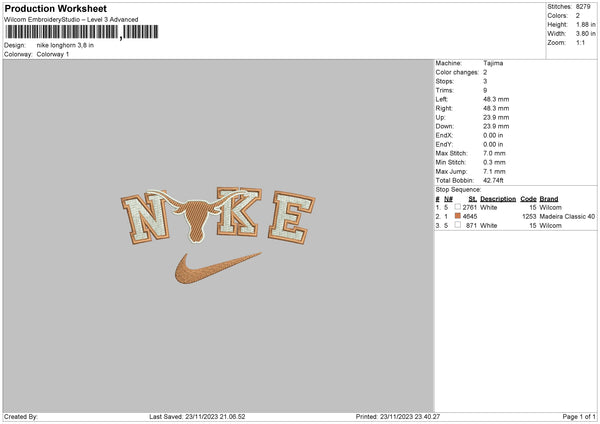
Task: Click the worksheet barcode
Action: [82, 32]
